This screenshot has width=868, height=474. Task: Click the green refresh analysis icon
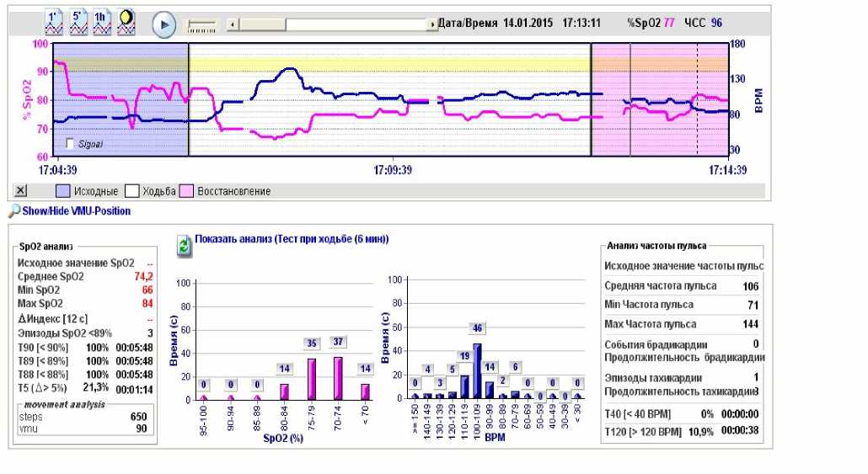pos(184,246)
